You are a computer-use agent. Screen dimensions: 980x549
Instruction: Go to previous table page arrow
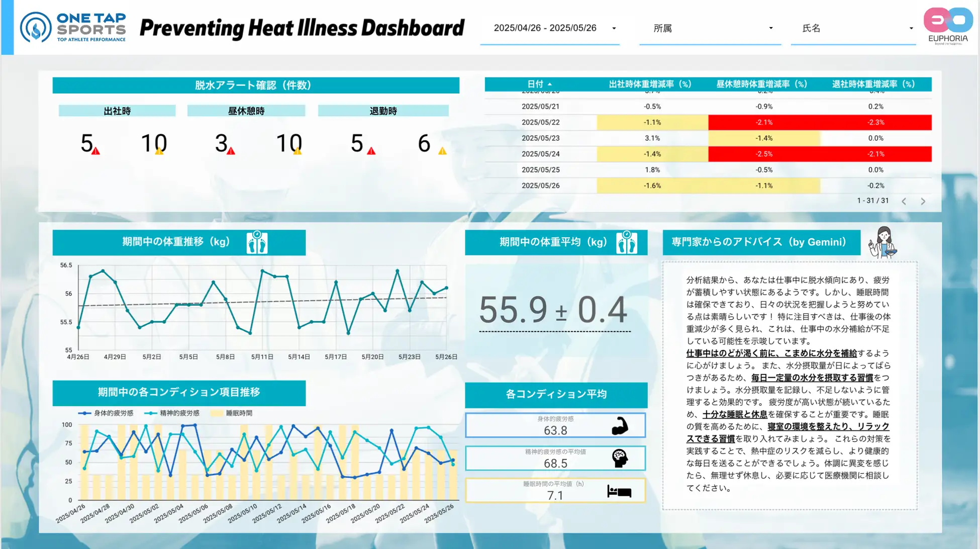(x=904, y=201)
